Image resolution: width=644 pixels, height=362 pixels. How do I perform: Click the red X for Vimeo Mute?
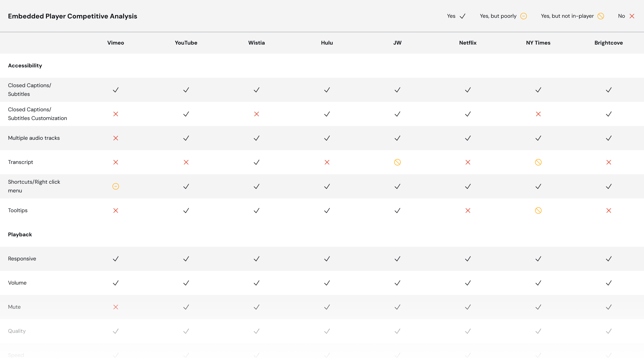116,307
